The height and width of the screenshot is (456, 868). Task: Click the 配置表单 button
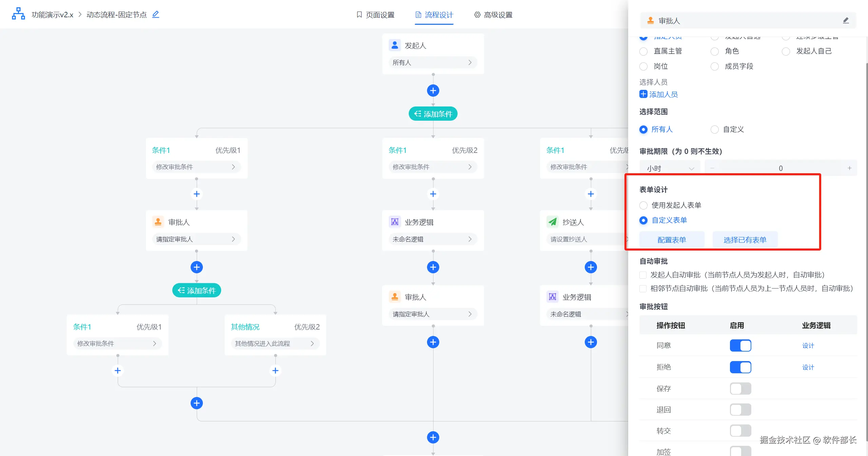(672, 240)
